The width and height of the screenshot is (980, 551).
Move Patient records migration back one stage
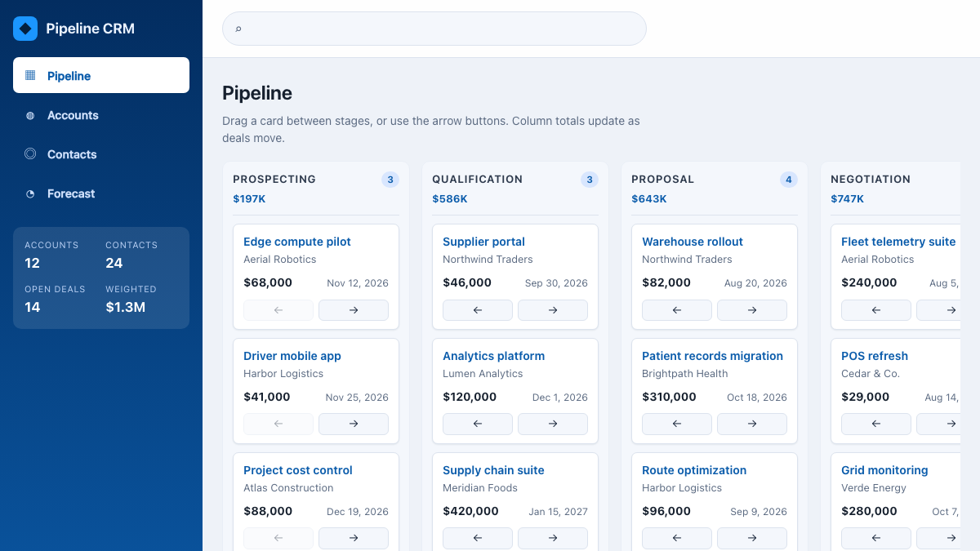[x=677, y=424]
